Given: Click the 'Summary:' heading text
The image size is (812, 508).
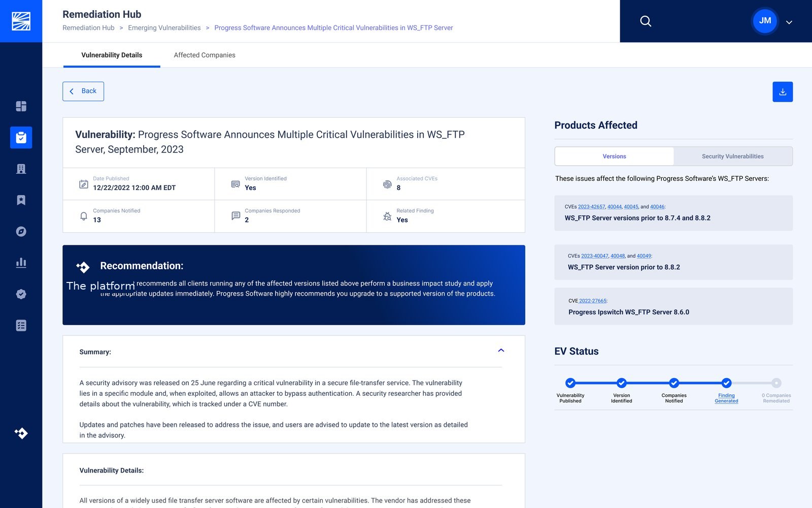Looking at the screenshot, I should click(x=95, y=352).
